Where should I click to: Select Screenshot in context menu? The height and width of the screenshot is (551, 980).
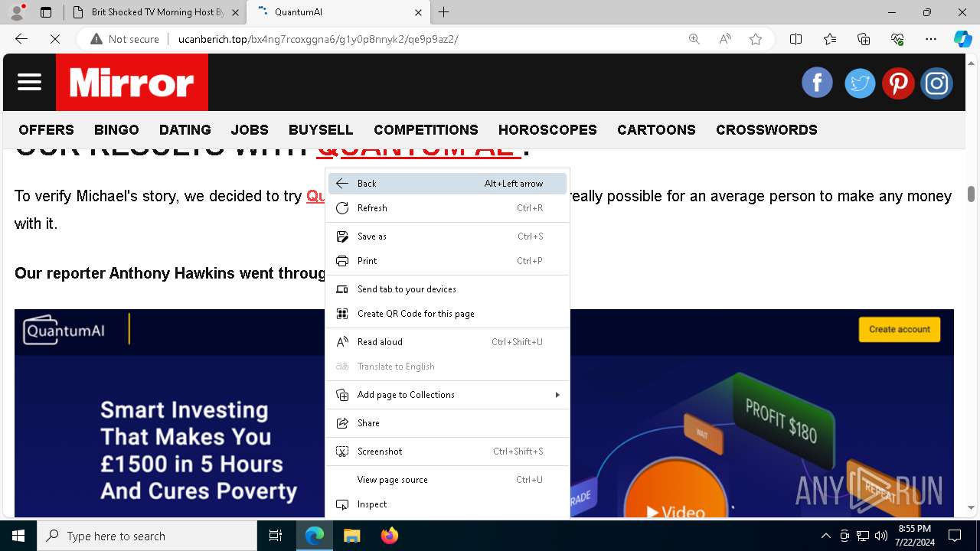tap(447, 452)
